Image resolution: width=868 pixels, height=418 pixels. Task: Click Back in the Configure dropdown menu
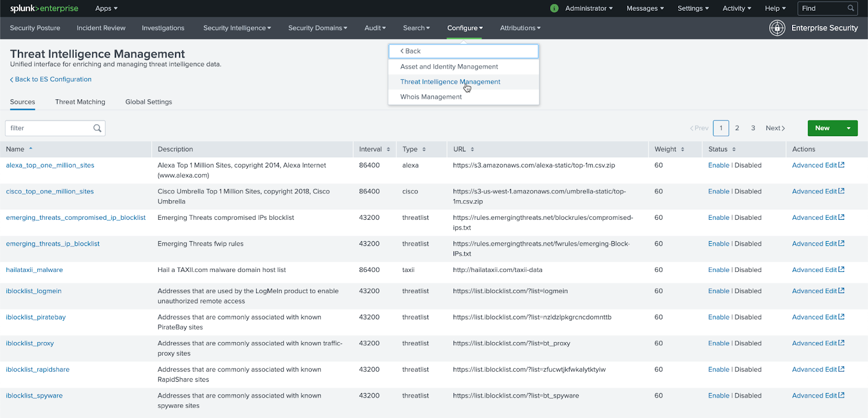411,51
